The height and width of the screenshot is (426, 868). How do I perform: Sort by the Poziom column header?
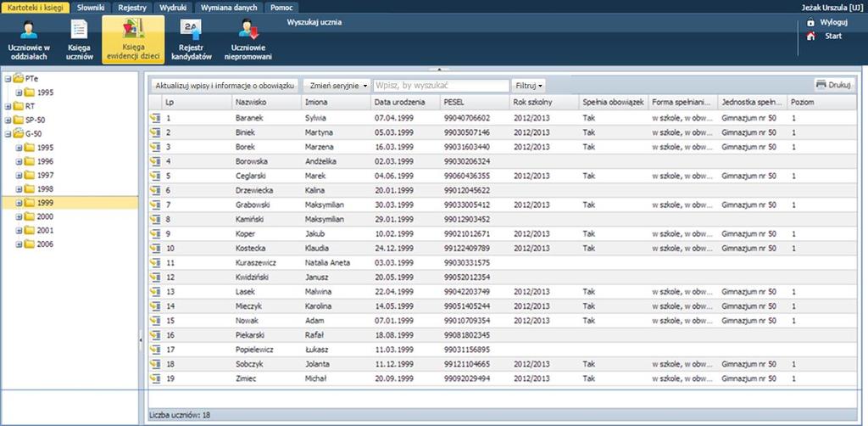[x=821, y=103]
